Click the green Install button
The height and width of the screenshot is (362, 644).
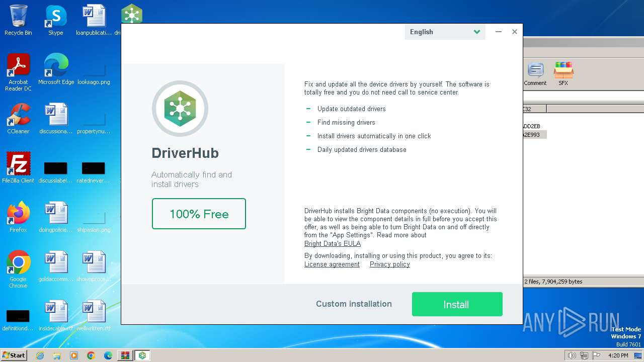[x=457, y=304]
